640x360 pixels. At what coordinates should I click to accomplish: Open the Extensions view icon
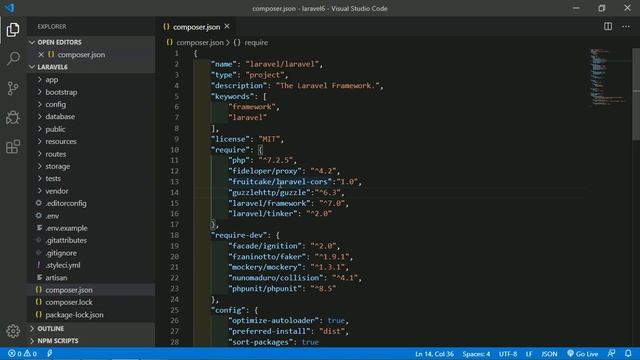click(13, 147)
